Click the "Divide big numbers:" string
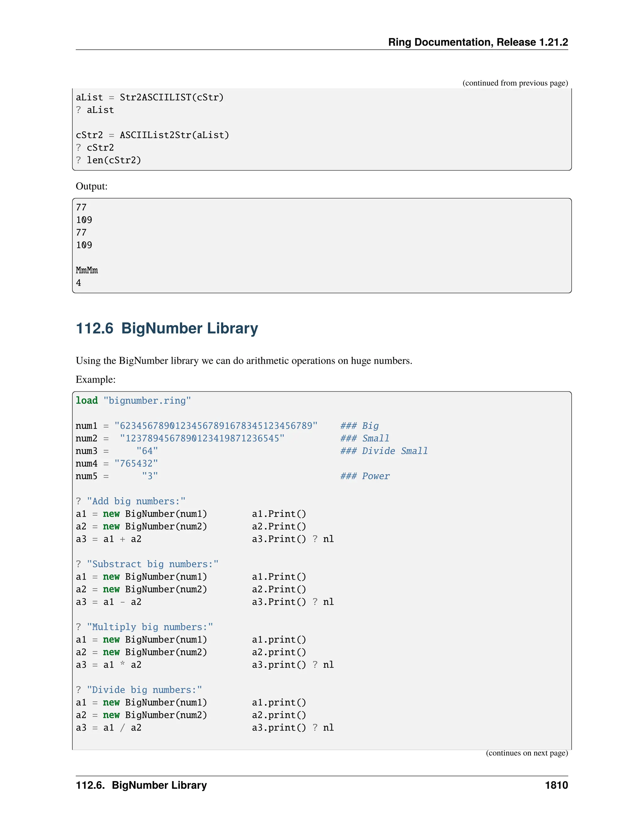644x833 pixels. (144, 690)
